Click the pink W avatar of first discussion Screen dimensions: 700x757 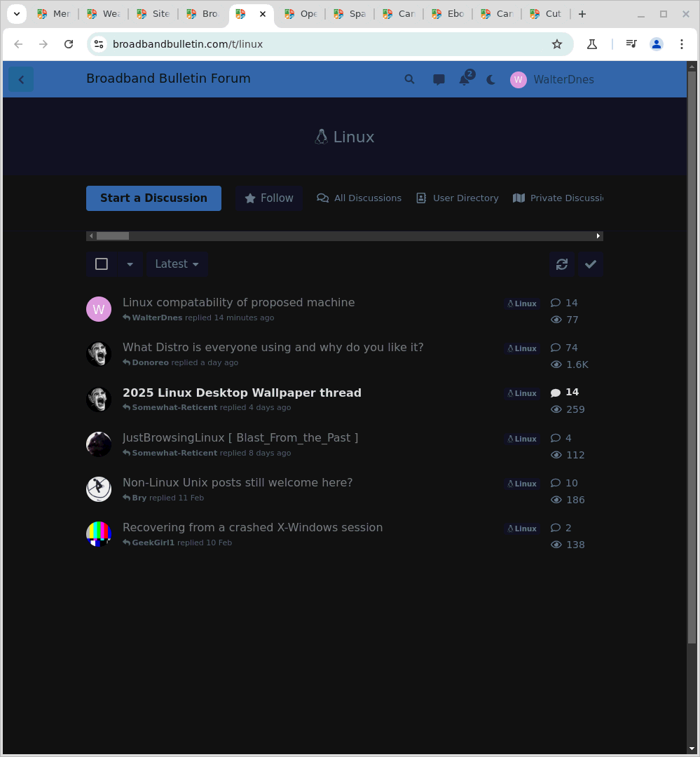pos(99,309)
